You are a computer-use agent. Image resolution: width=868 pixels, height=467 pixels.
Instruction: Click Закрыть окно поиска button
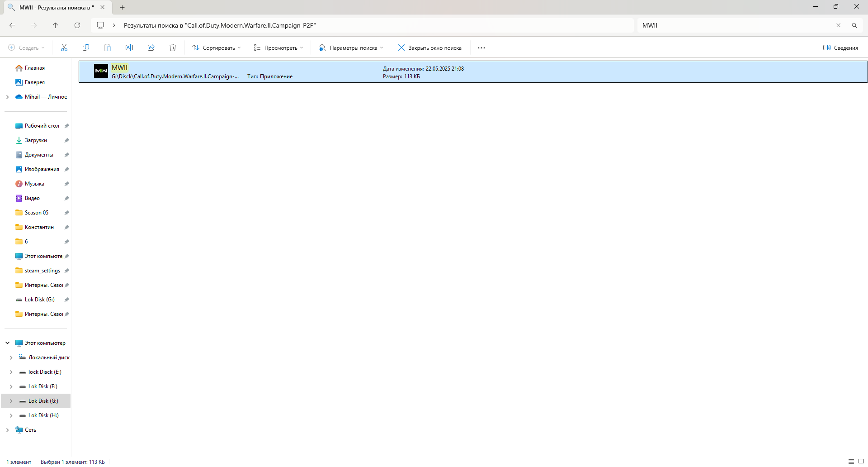click(429, 48)
